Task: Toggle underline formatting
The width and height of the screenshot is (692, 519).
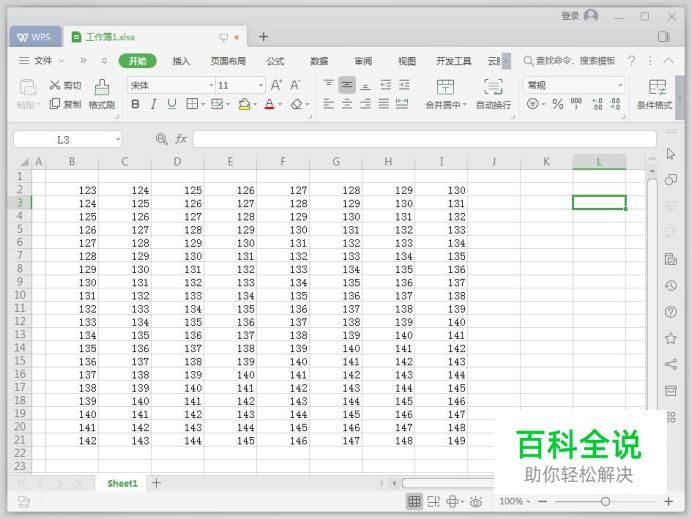Action: [x=172, y=104]
